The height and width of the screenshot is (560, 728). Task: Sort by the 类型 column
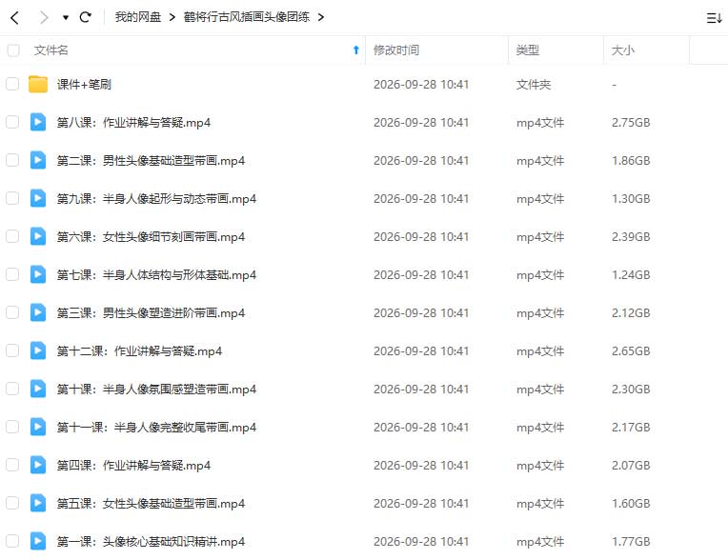point(528,50)
